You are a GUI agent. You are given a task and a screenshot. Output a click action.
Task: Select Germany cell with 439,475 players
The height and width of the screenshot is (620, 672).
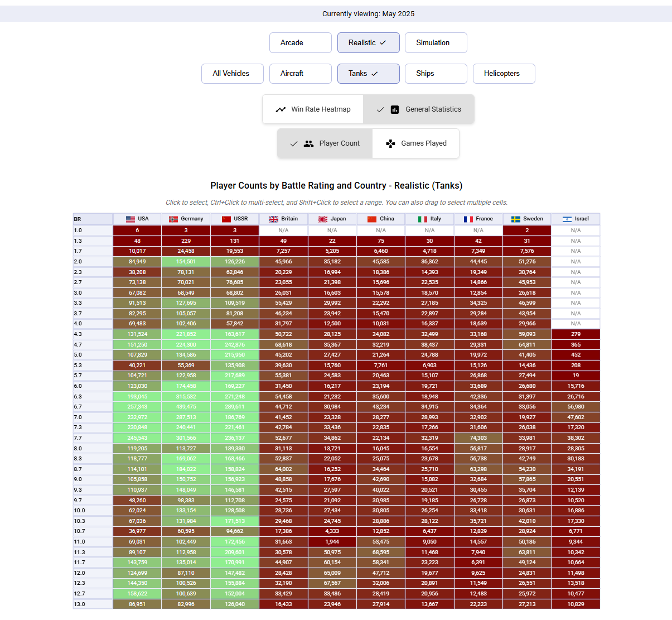(x=186, y=407)
